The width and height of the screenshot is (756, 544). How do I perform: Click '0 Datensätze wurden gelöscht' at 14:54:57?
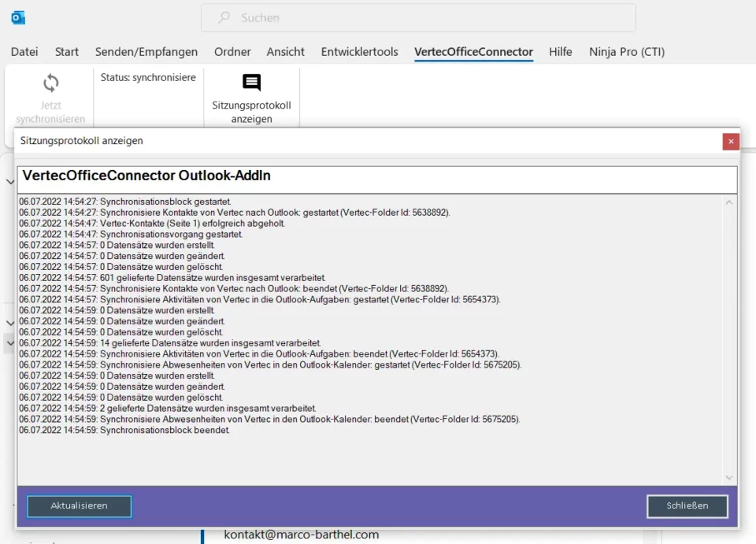(x=120, y=267)
